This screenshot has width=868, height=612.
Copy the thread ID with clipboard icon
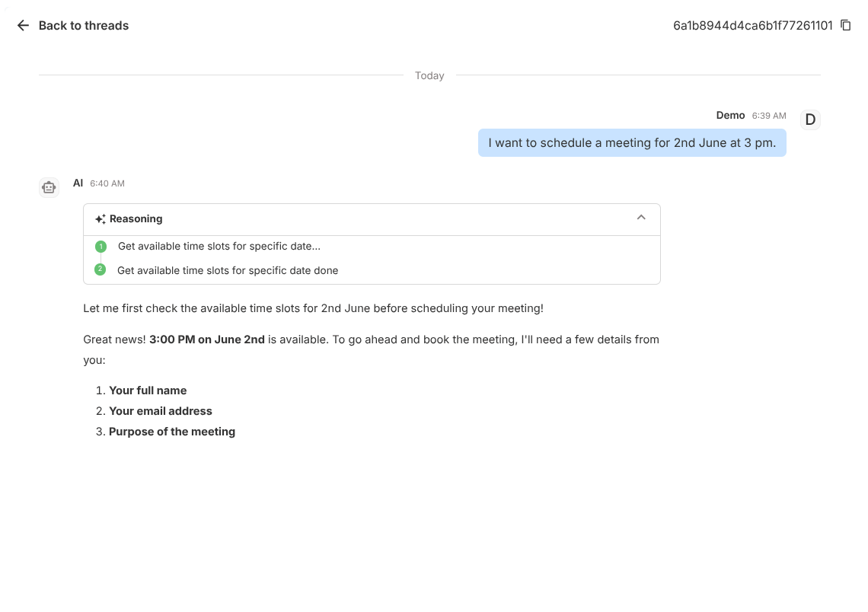845,25
